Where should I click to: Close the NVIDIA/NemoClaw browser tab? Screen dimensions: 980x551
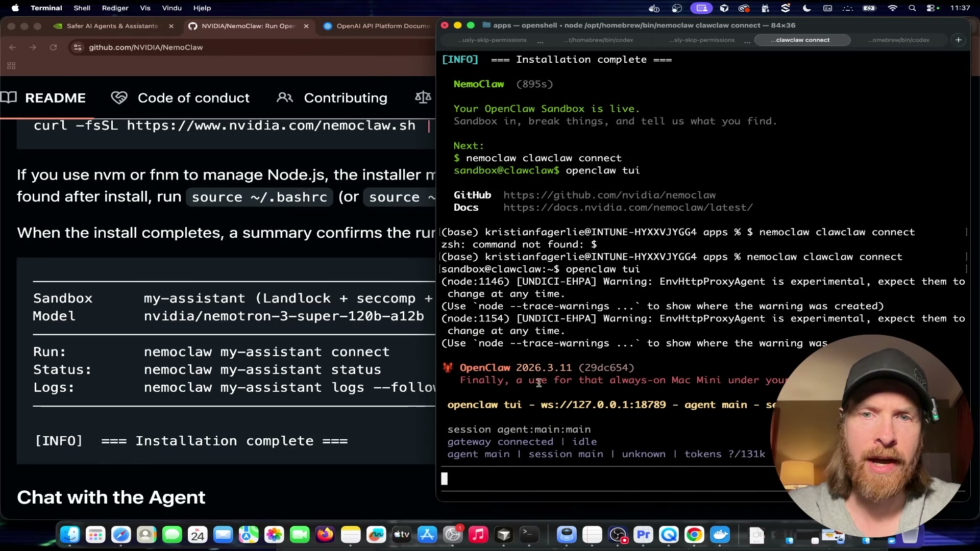coord(306,26)
